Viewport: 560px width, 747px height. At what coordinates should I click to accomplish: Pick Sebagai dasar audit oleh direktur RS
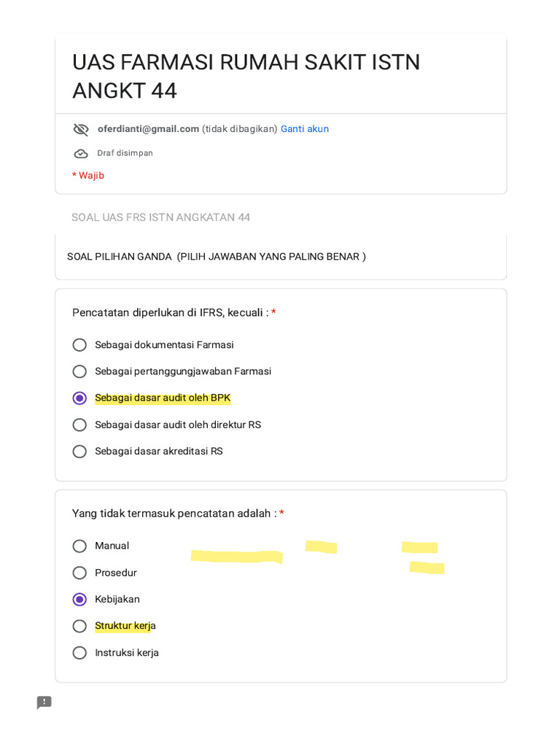(79, 425)
